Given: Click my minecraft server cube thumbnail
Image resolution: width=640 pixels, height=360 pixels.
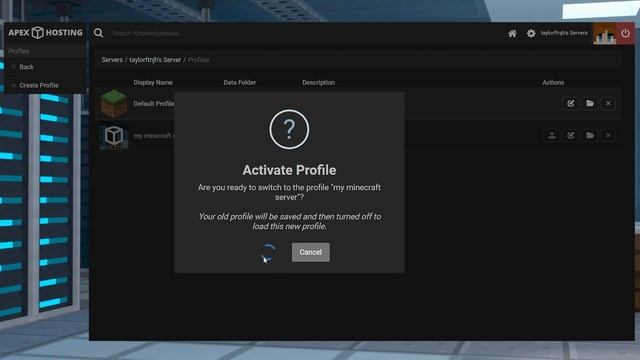Looking at the screenshot, I should 114,136.
